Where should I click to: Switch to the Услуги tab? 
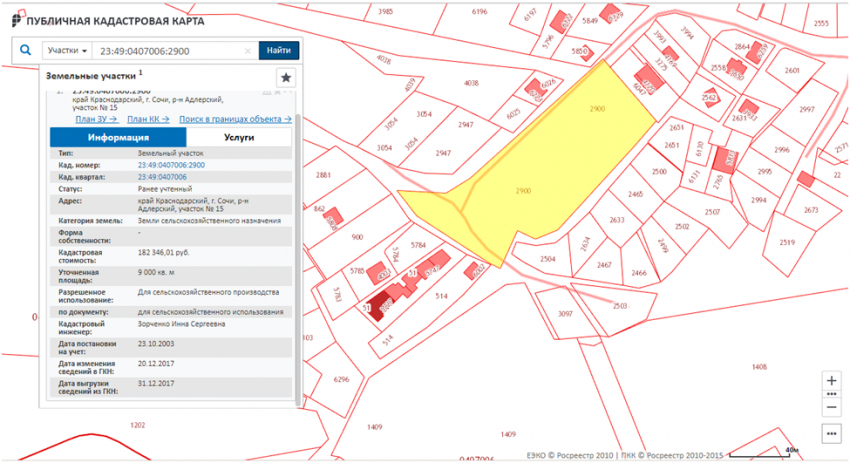tap(238, 137)
